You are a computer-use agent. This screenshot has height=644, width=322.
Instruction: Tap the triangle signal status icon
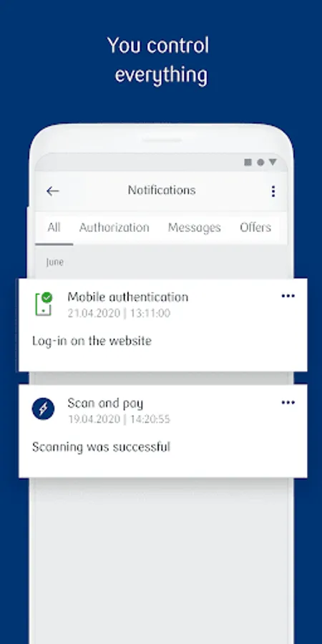coord(273,162)
